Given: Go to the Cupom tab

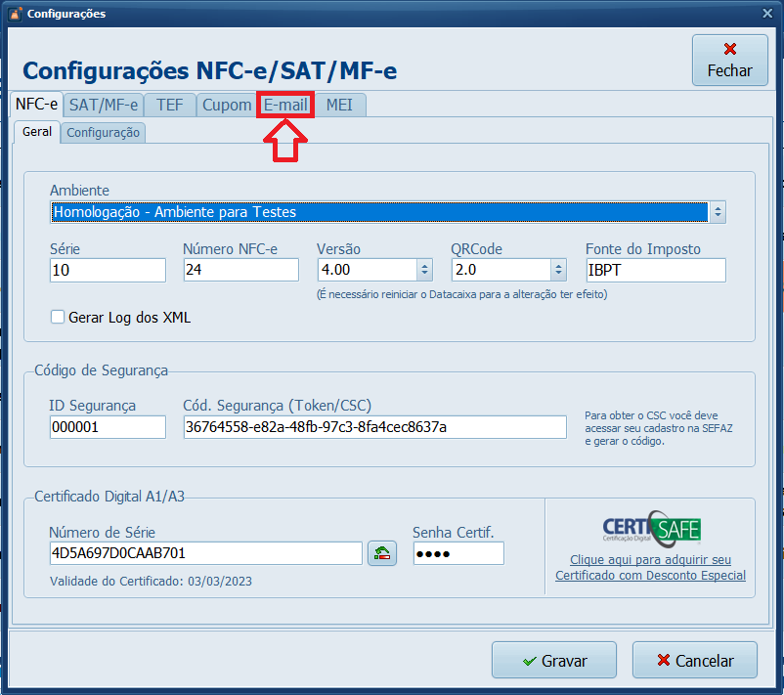Looking at the screenshot, I should click(x=227, y=105).
